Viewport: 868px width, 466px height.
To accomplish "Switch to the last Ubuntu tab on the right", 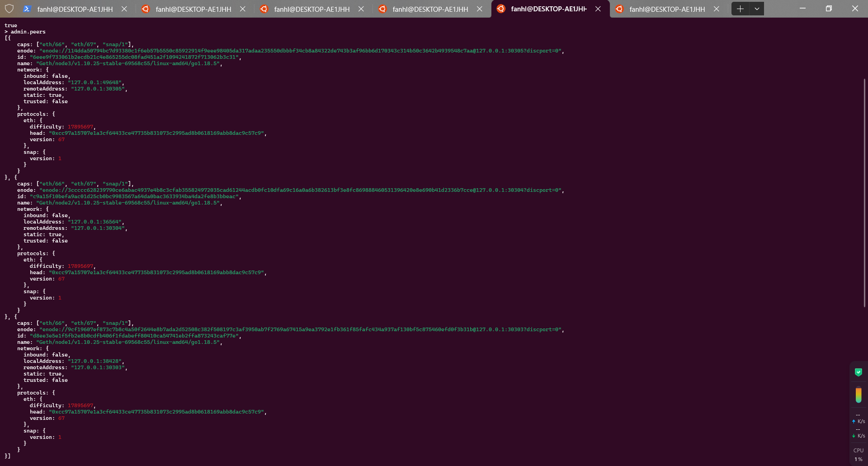I will 667,9.
